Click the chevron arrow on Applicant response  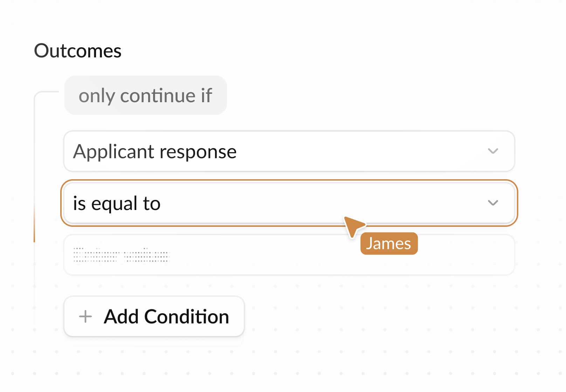pos(493,151)
